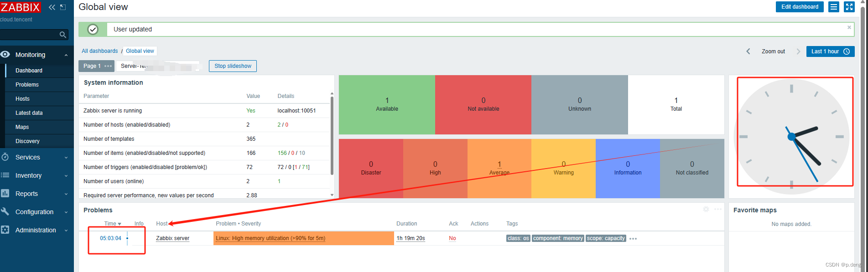Screen dimensions: 868x272
Task: Select the Server dashboard page tab
Action: 158,66
